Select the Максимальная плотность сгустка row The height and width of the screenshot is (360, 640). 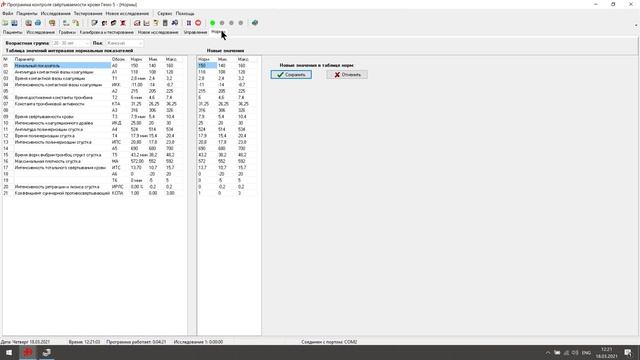[x=94, y=161]
